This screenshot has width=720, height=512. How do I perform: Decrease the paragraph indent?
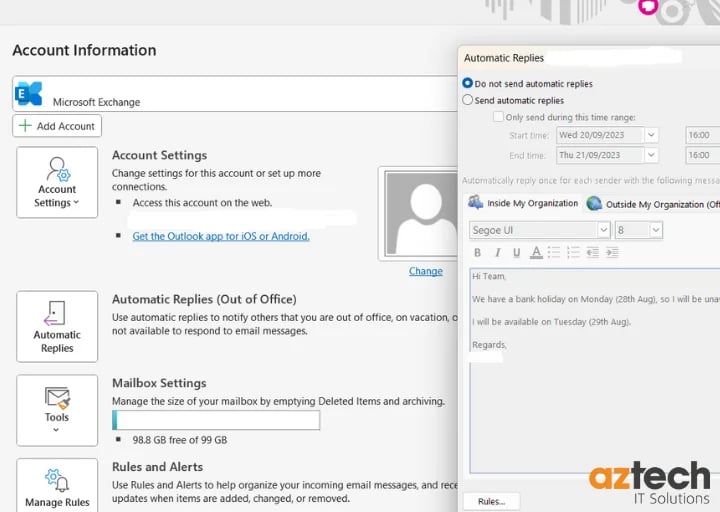pos(592,253)
